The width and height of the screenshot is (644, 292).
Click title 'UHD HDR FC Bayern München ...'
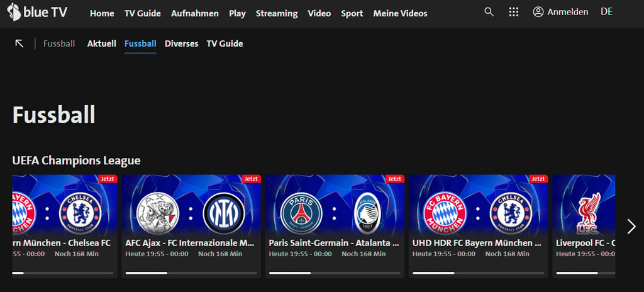[477, 243]
